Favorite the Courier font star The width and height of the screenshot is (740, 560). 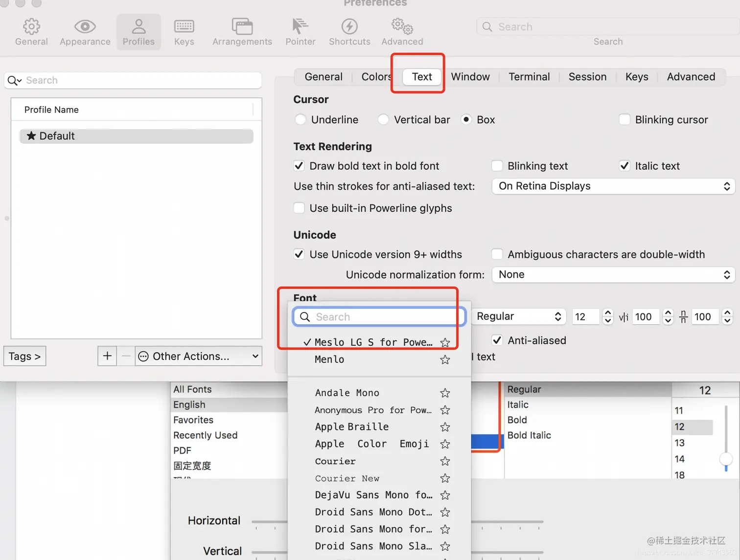pos(445,461)
